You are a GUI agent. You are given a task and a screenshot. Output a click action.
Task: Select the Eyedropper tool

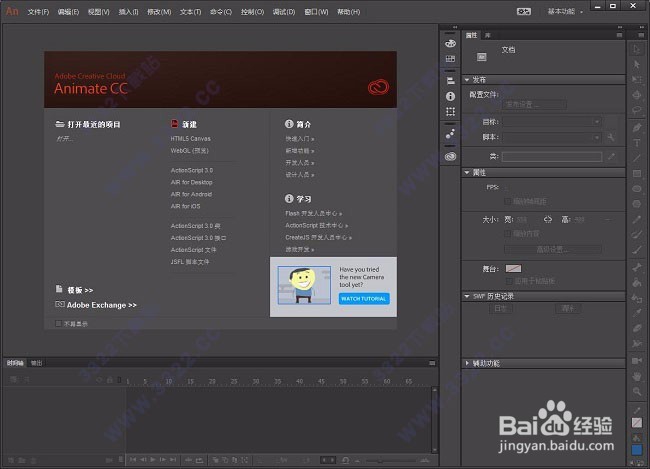(637, 313)
